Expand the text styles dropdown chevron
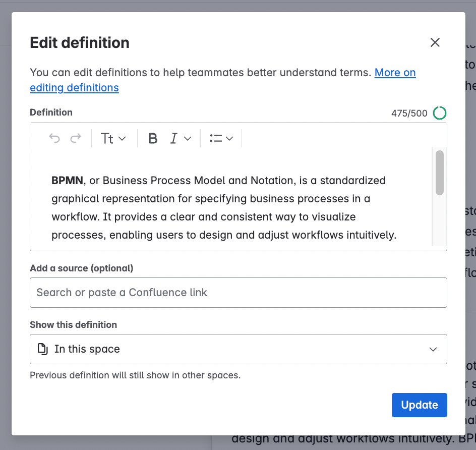 click(122, 138)
